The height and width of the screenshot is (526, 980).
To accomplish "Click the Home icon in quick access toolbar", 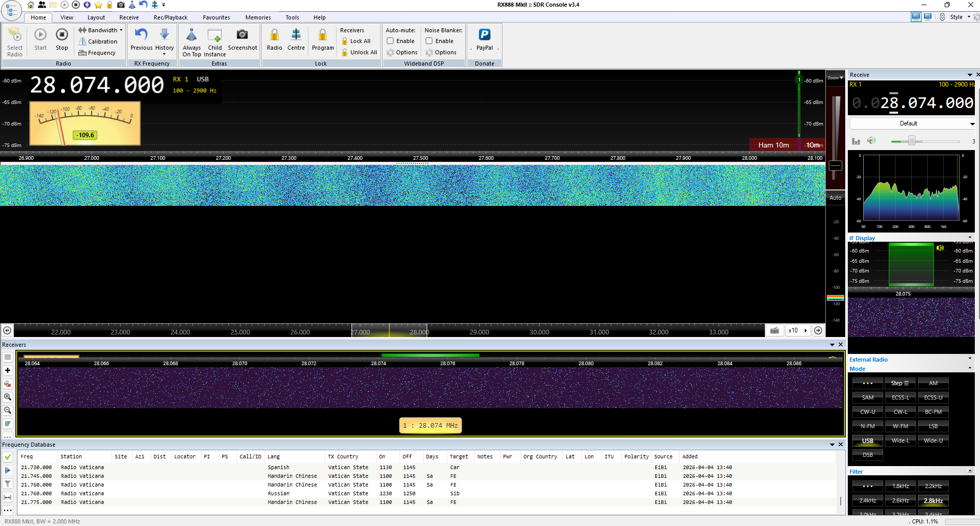I will point(31,5).
